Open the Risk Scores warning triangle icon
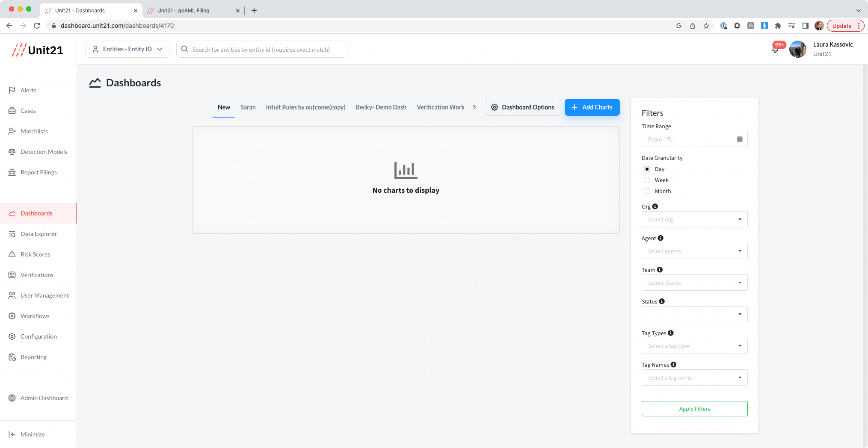Viewport: 868px width, 448px height. pos(12,254)
